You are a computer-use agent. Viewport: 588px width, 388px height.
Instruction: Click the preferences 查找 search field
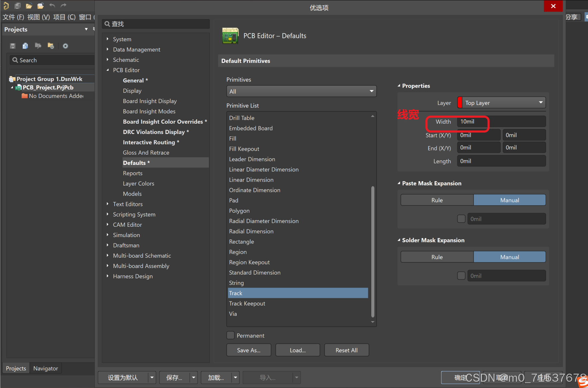(156, 24)
